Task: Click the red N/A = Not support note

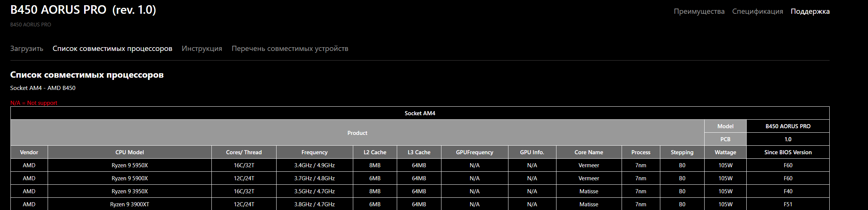Action: click(x=34, y=103)
